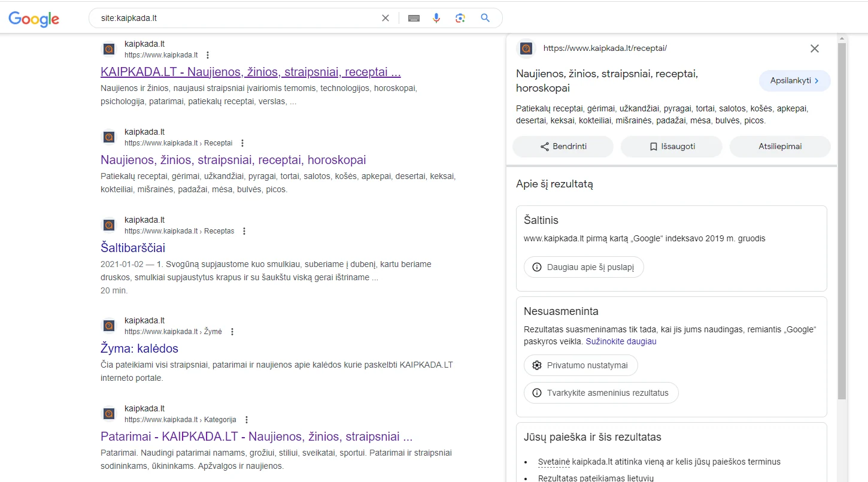
Task: Click the favicon of the Šaltibarščiai result
Action: (x=109, y=225)
